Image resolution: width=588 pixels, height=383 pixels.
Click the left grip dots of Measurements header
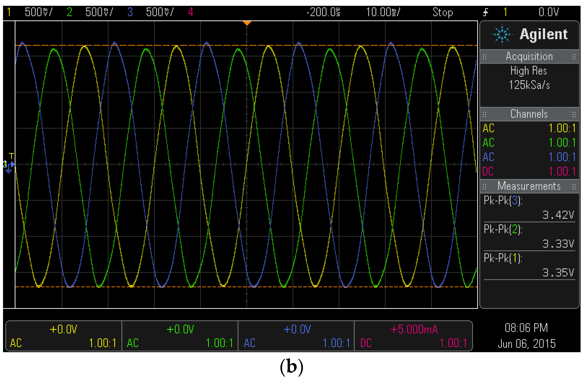(x=484, y=187)
